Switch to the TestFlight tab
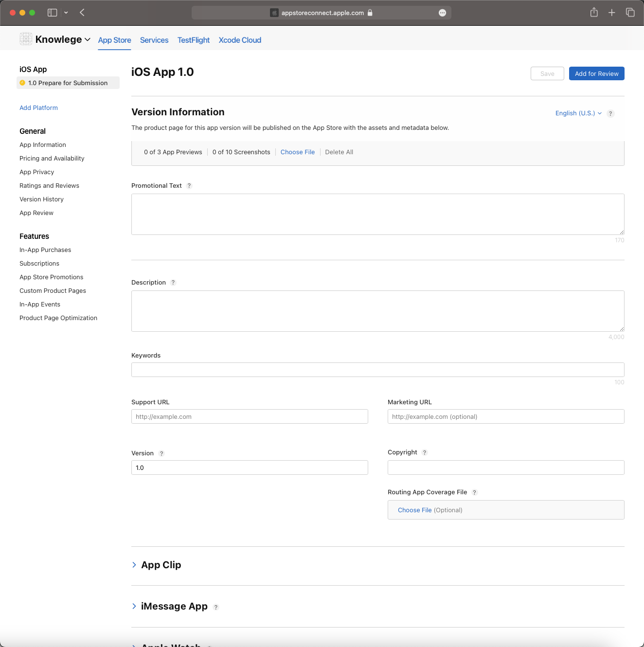The image size is (644, 647). (194, 40)
